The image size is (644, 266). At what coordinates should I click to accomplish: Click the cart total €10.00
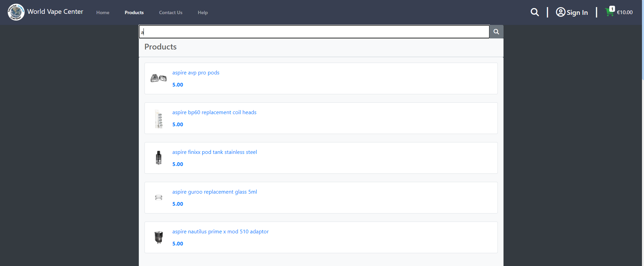pos(624,12)
